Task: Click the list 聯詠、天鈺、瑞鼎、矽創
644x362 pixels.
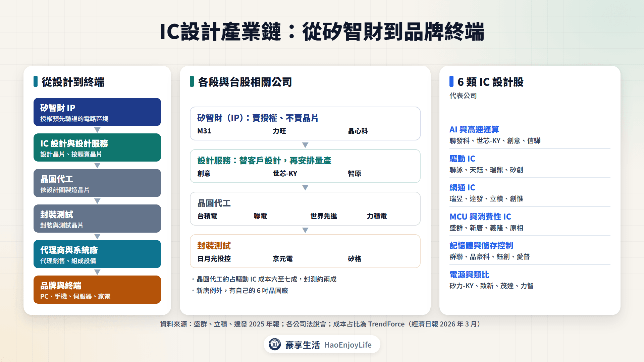Action: tap(486, 170)
